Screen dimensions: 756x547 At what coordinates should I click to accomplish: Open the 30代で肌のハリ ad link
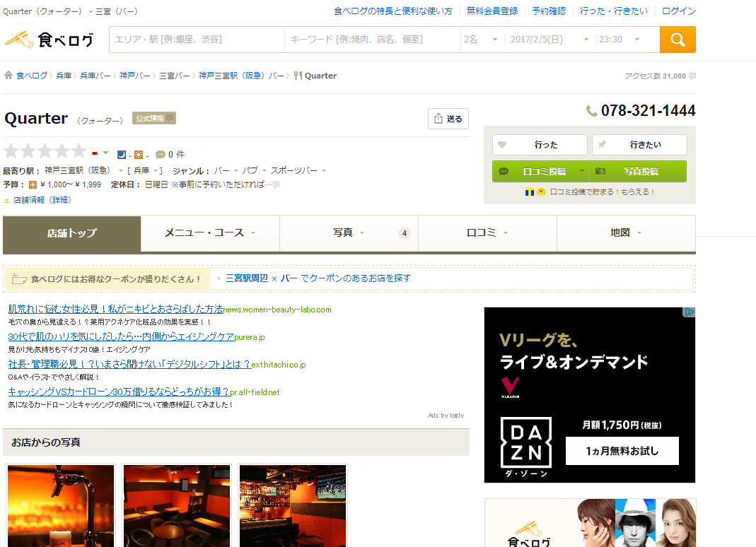121,337
